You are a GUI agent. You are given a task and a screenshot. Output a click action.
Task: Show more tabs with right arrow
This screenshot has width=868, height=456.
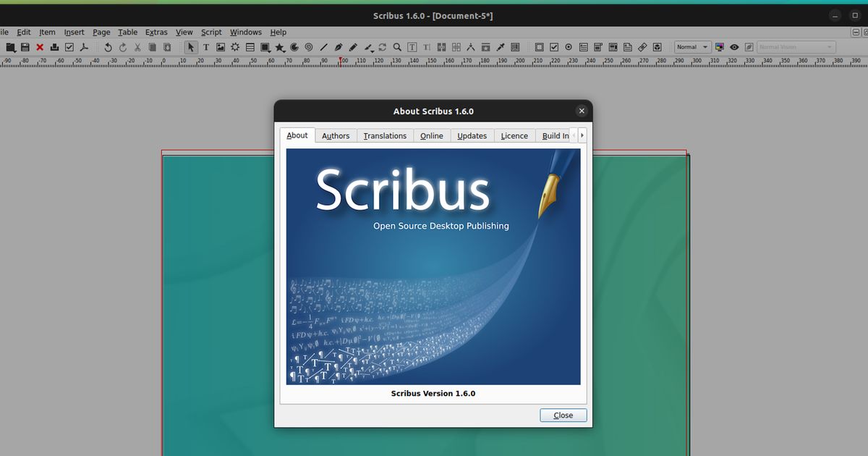click(x=582, y=135)
